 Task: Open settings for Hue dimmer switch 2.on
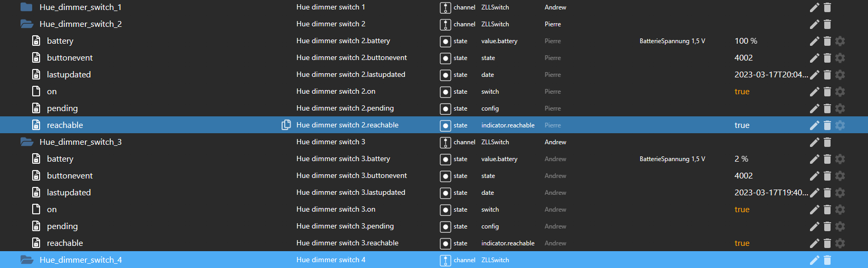[x=840, y=92]
